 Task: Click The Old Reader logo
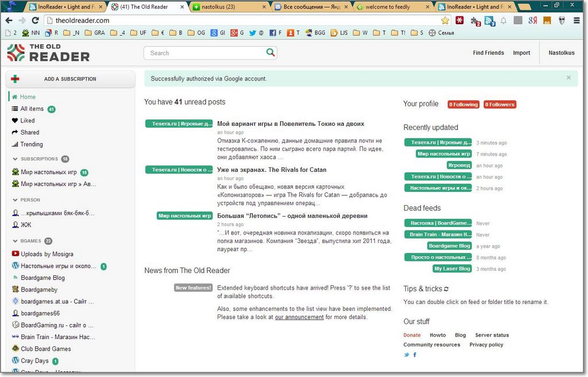coord(48,52)
